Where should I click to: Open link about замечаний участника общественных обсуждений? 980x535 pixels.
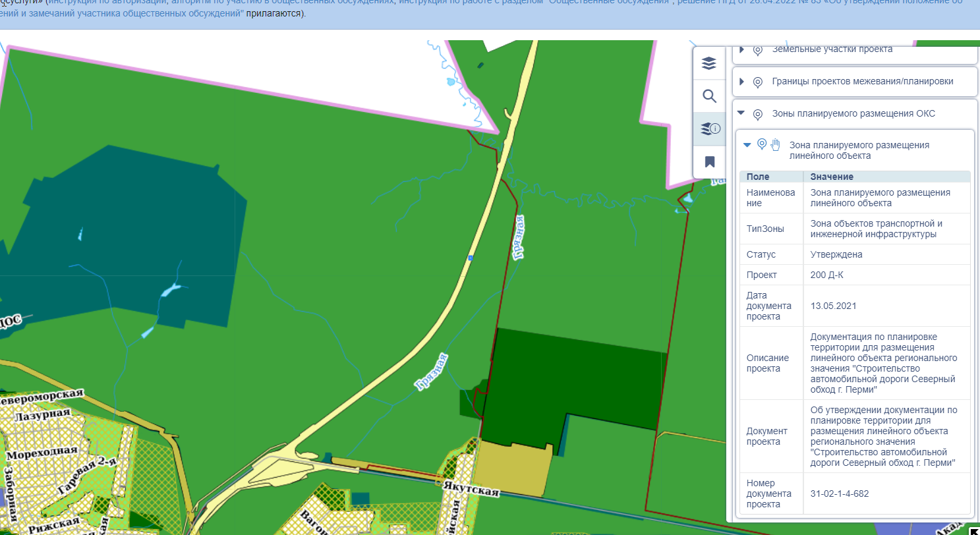coord(121,14)
